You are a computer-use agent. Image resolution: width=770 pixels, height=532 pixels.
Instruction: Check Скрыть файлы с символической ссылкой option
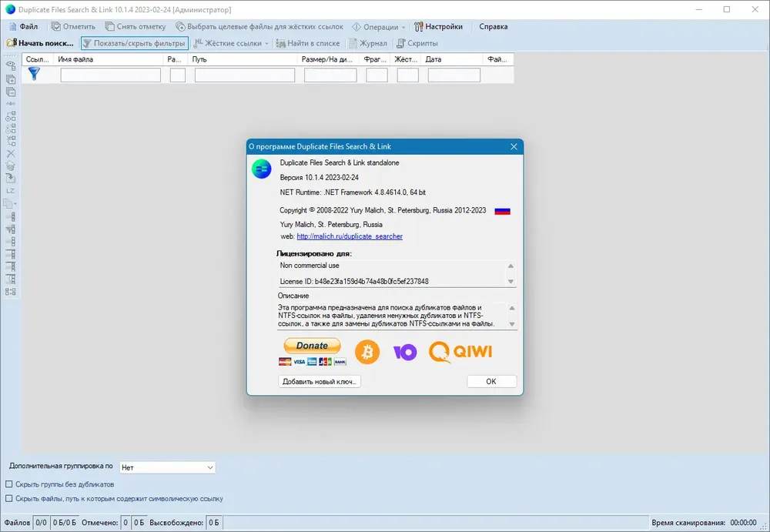click(x=8, y=499)
